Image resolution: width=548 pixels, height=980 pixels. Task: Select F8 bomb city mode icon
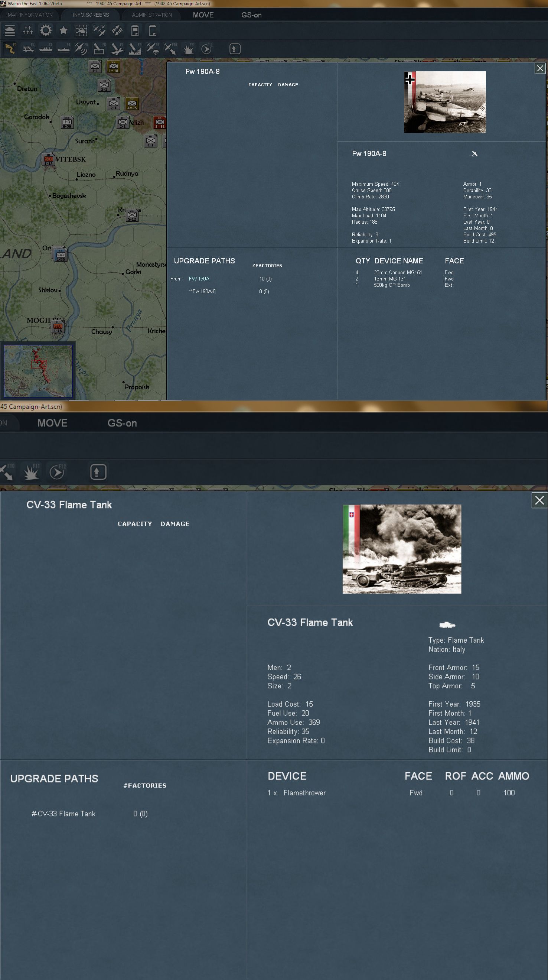(135, 49)
